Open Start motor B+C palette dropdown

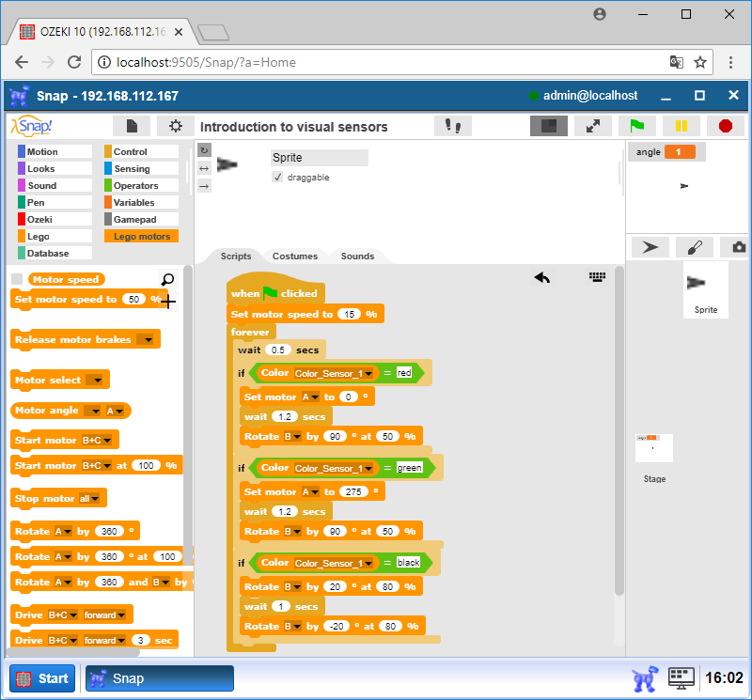point(97,440)
